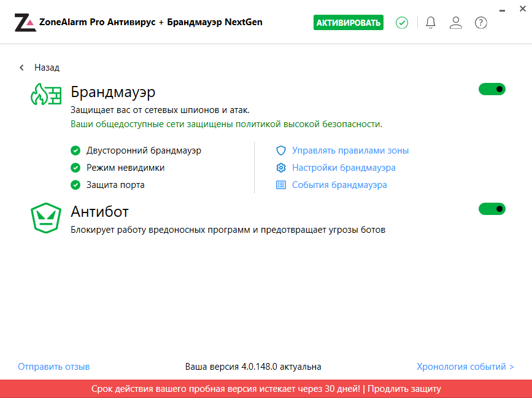Viewport: 532px width, 398px height.
Task: Click the green АКТИВИРОВАТЬ button
Action: [x=349, y=22]
